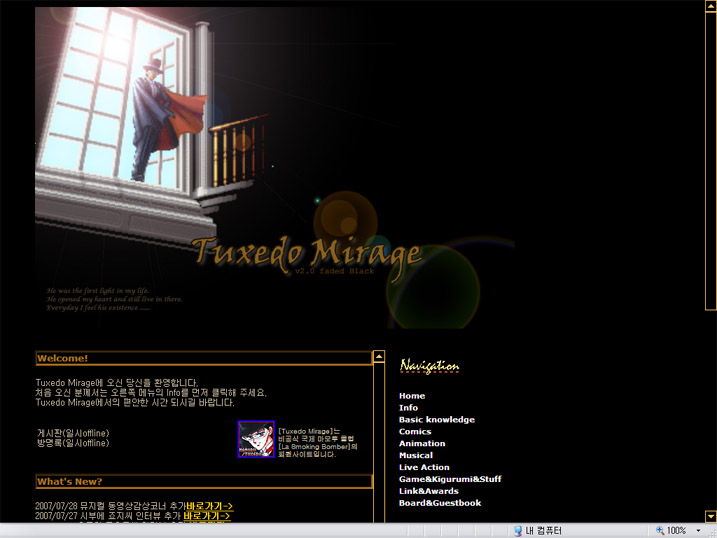The image size is (717, 538).
Task: Open Game&Kigurumi&Stuff link
Action: (450, 479)
